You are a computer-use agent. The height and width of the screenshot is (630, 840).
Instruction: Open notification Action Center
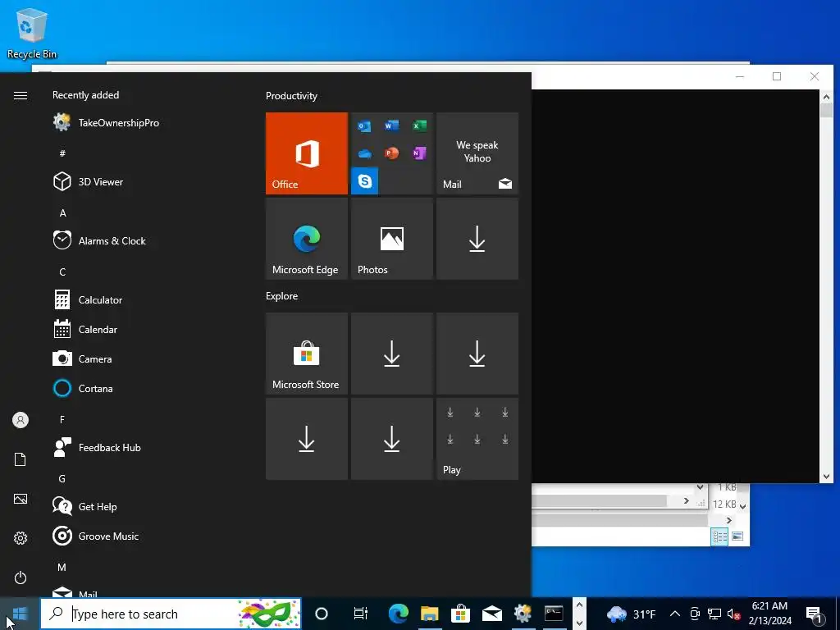(x=815, y=614)
